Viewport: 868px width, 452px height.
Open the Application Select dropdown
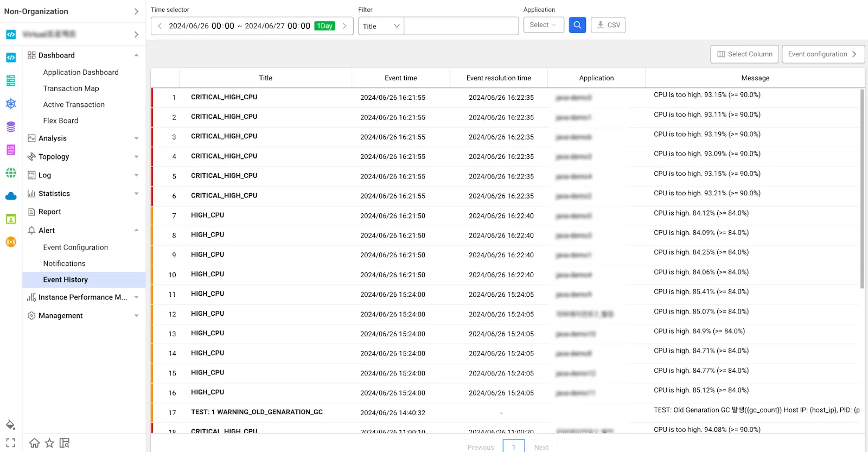[x=543, y=25]
